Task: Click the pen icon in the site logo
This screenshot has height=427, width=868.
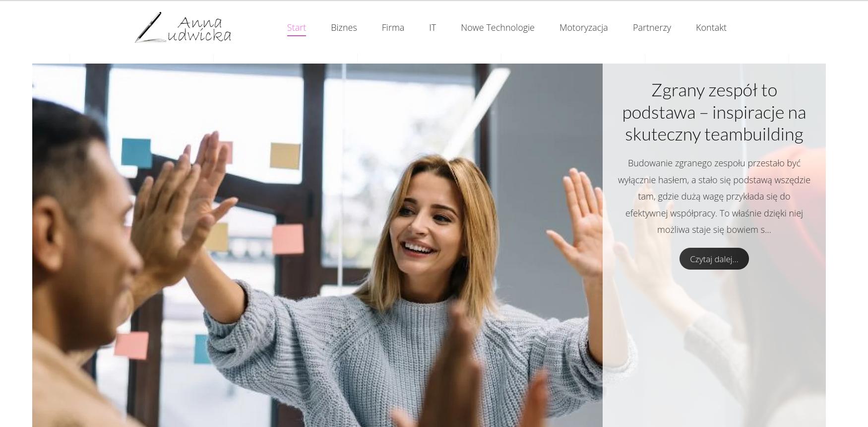Action: click(x=150, y=27)
